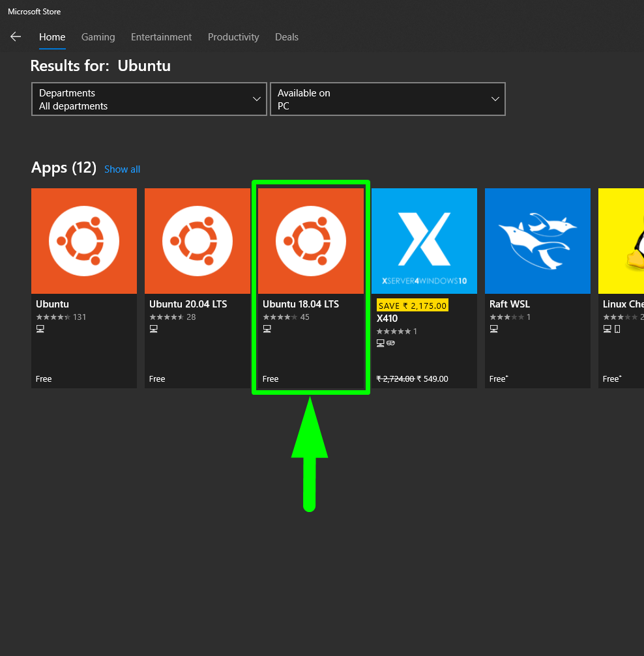
Task: Open the Raft WSL dolphins logo tile
Action: [538, 241]
